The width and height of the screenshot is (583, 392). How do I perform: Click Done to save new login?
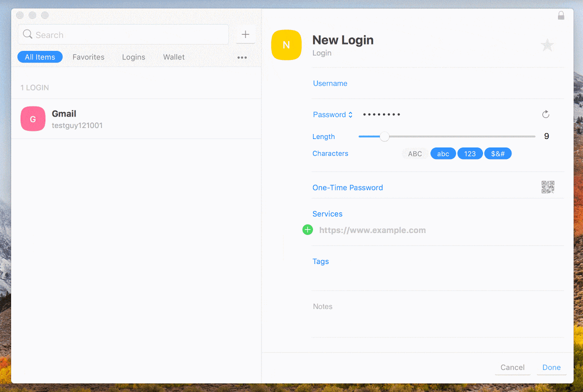tap(551, 367)
